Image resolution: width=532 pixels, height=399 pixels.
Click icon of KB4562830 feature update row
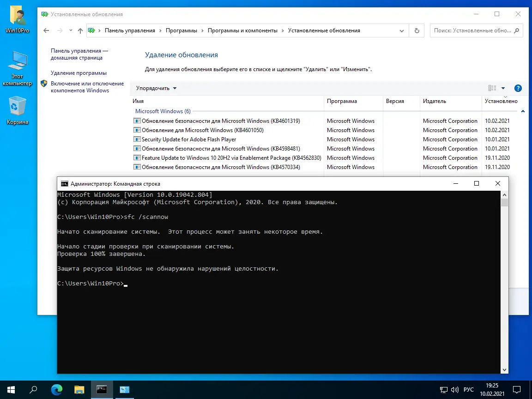[x=137, y=158]
